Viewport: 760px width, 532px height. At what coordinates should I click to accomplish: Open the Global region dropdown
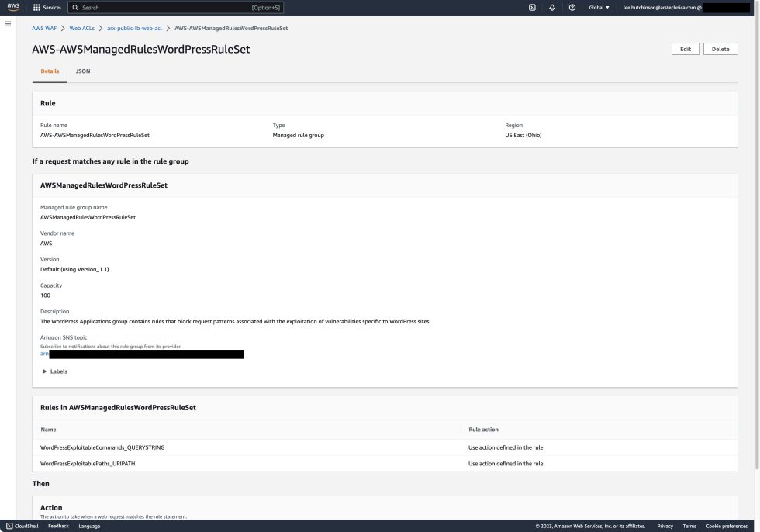pos(599,7)
